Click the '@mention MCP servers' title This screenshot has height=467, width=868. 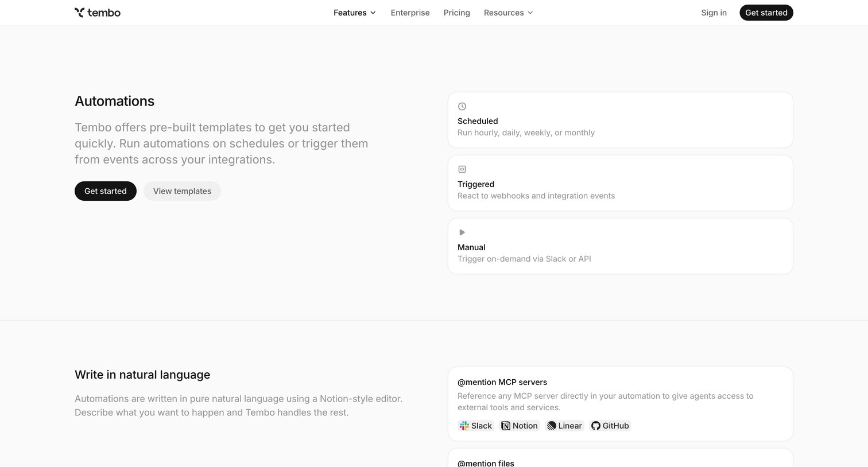tap(502, 382)
